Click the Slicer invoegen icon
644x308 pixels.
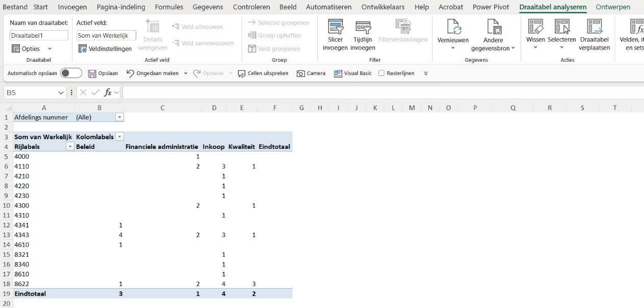(x=335, y=27)
